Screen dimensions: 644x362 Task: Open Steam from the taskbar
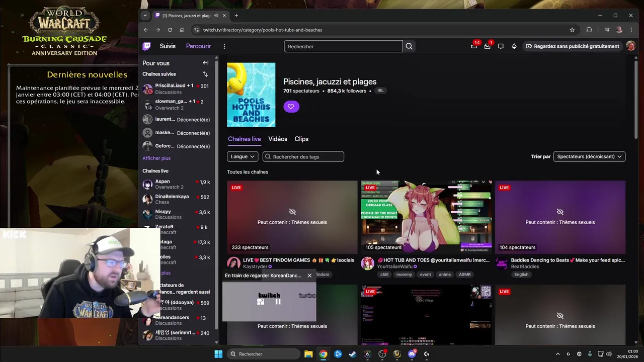(353, 354)
